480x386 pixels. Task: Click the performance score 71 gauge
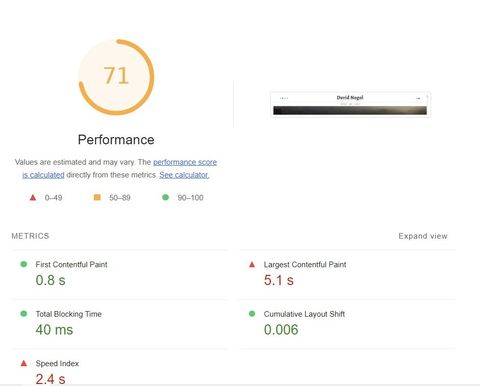[116, 77]
